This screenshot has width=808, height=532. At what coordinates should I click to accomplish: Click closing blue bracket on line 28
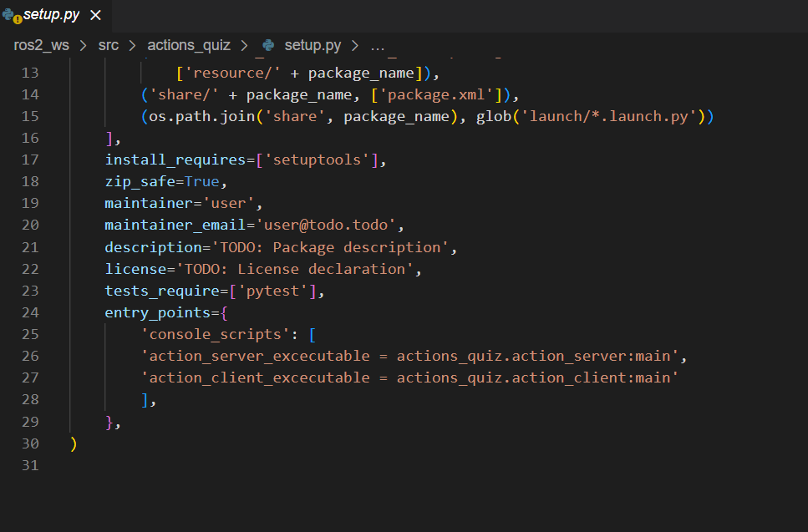pyautogui.click(x=145, y=400)
